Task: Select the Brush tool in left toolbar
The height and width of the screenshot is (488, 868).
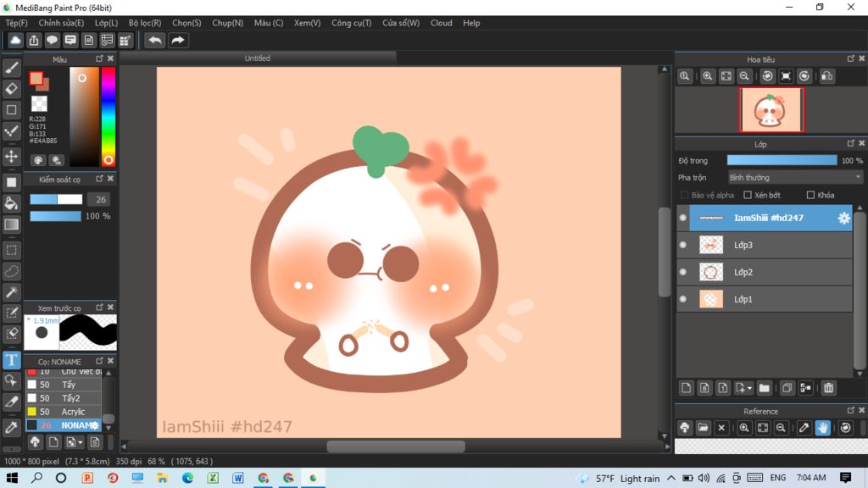Action: click(x=11, y=68)
